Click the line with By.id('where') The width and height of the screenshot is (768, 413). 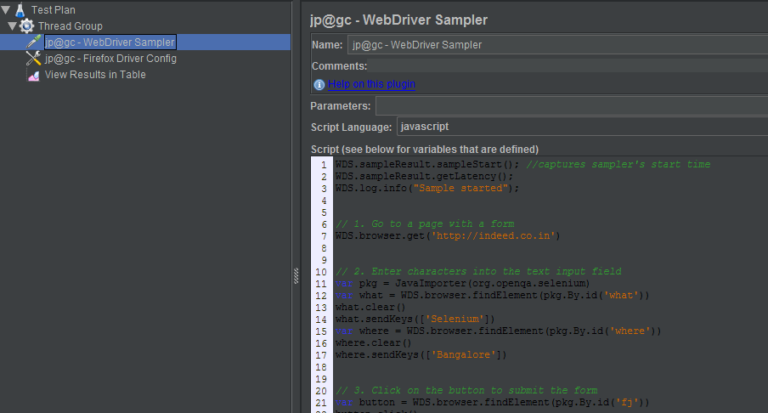point(498,331)
